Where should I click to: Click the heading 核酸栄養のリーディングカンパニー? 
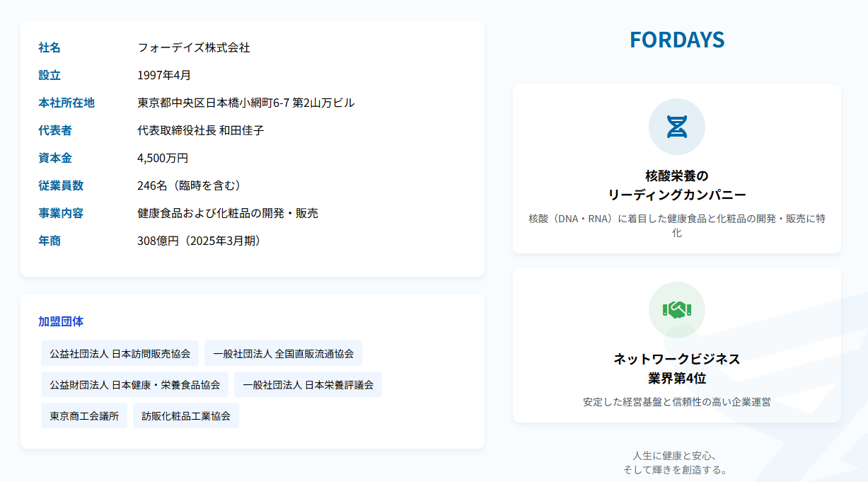[677, 185]
